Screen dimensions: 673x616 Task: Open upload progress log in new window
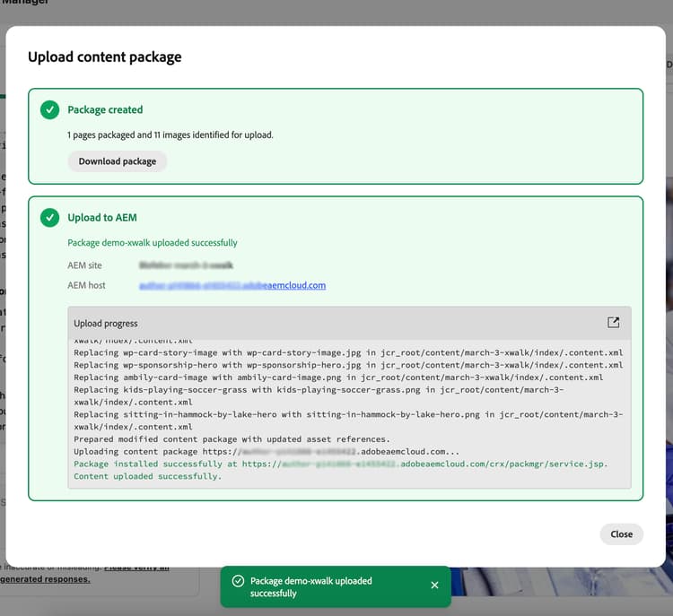pyautogui.click(x=613, y=323)
